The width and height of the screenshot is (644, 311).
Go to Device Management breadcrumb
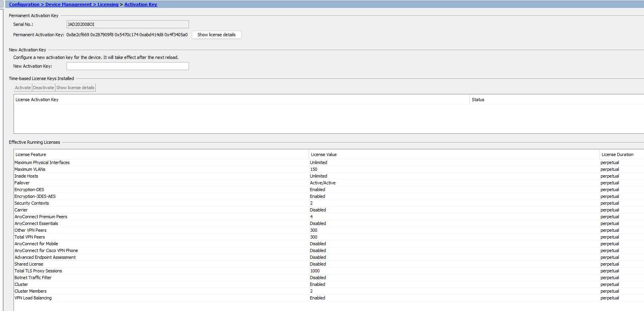(x=68, y=4)
